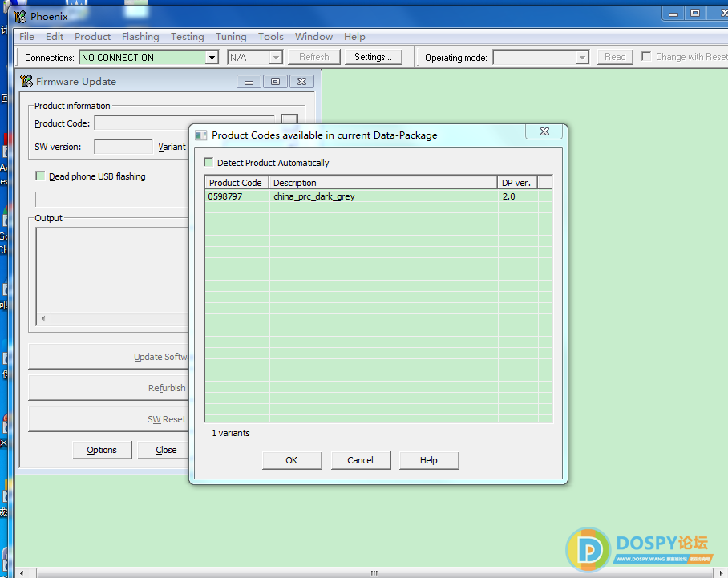Open the Flashing menu
The image size is (728, 578).
click(x=140, y=37)
